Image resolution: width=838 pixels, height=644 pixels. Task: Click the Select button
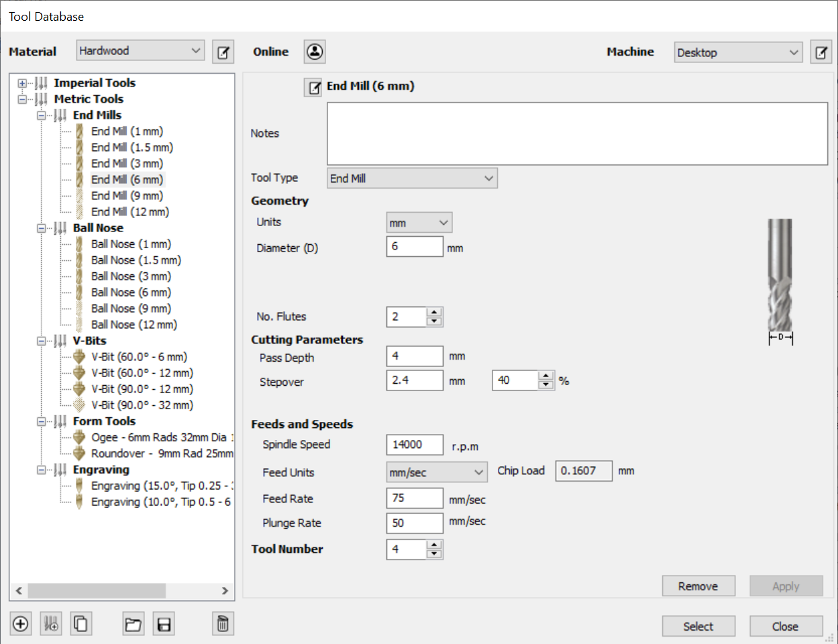[698, 626]
